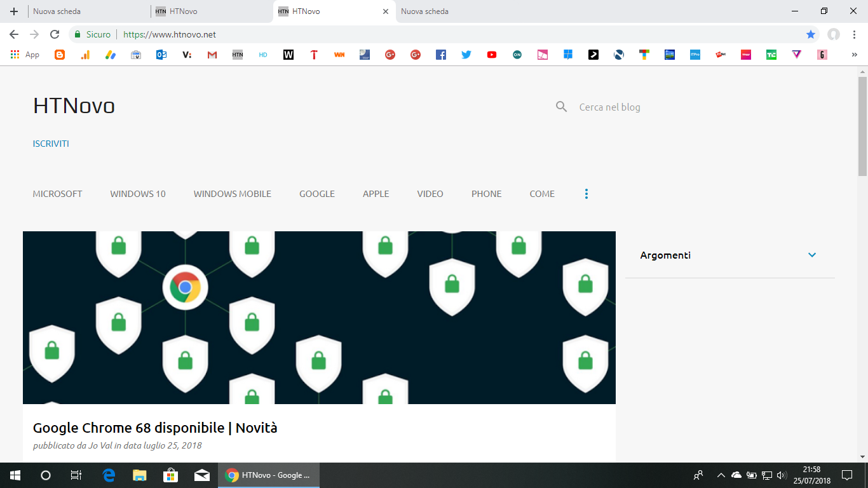Screen dimensions: 868x488
Task: Open the Gmail bookmark icon
Action: pos(212,55)
